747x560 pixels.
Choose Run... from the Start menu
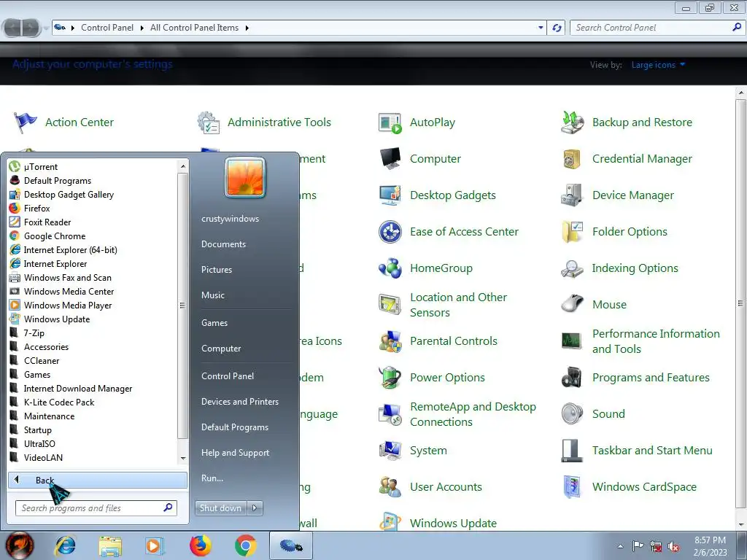[212, 478]
